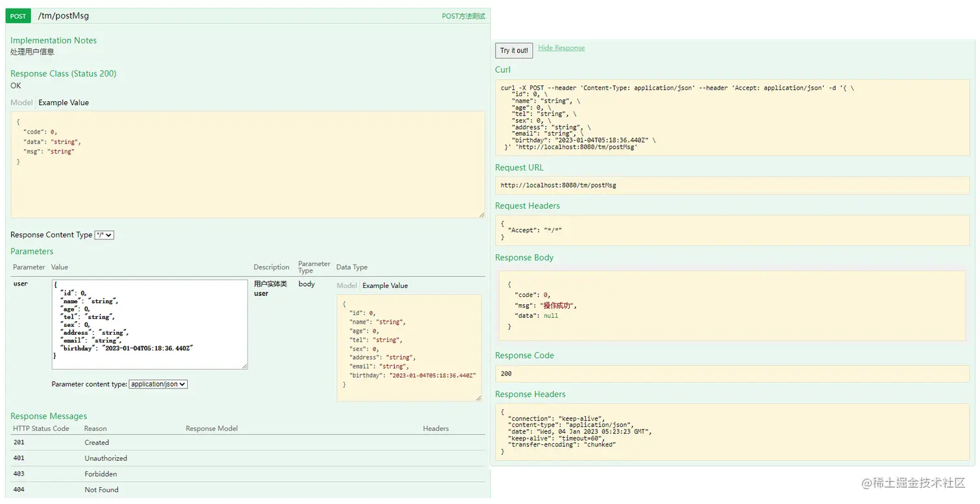This screenshot has width=980, height=504.
Task: Click the Headers column header
Action: (x=436, y=429)
